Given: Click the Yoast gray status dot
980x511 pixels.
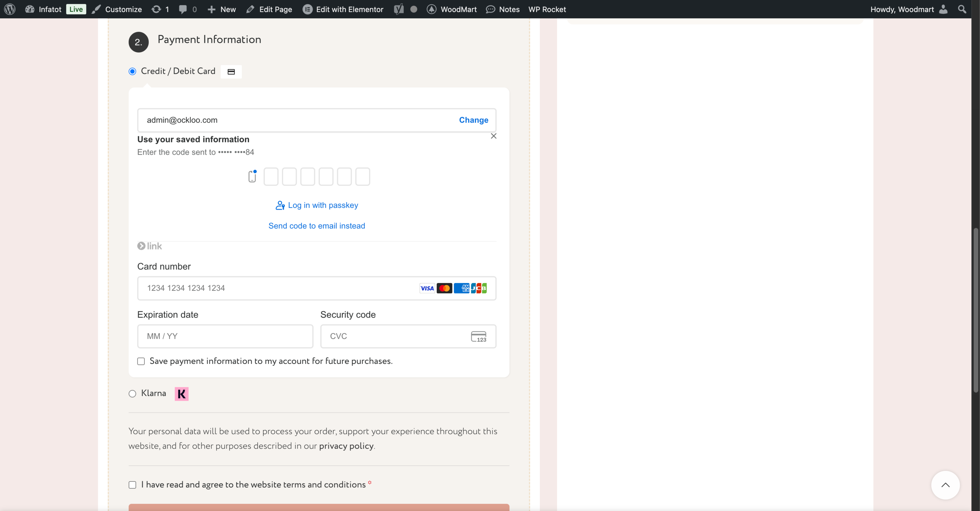Looking at the screenshot, I should [414, 9].
